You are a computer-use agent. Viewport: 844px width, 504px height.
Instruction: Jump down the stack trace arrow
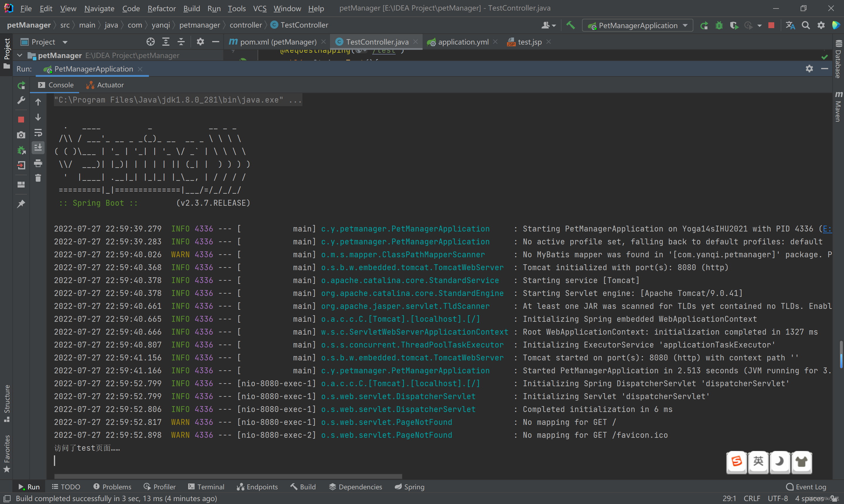38,117
